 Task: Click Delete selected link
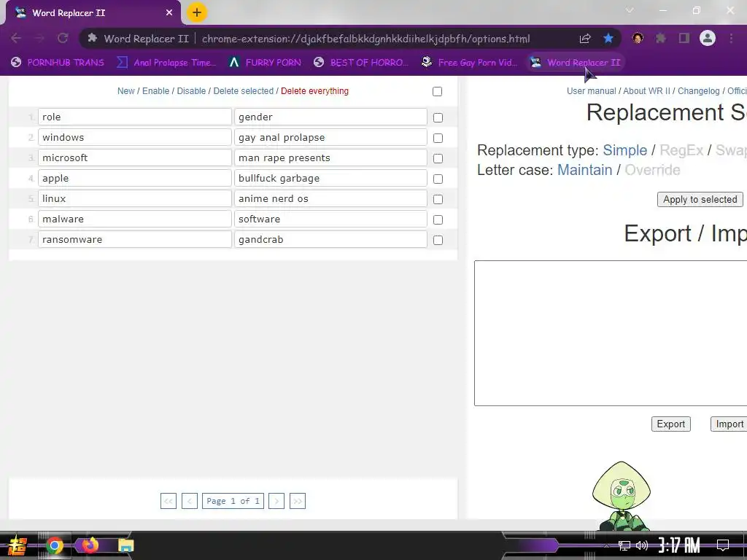click(244, 91)
